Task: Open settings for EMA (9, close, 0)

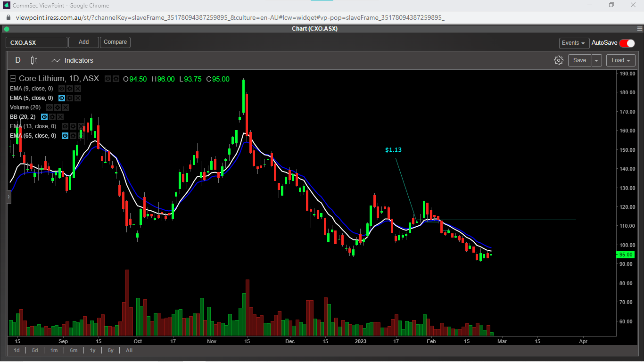Action: click(70, 89)
